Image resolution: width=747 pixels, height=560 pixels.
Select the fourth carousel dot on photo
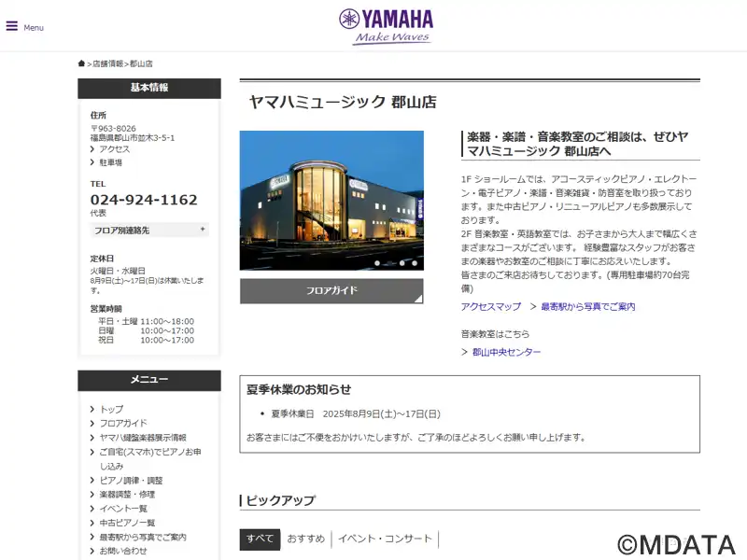coord(415,263)
